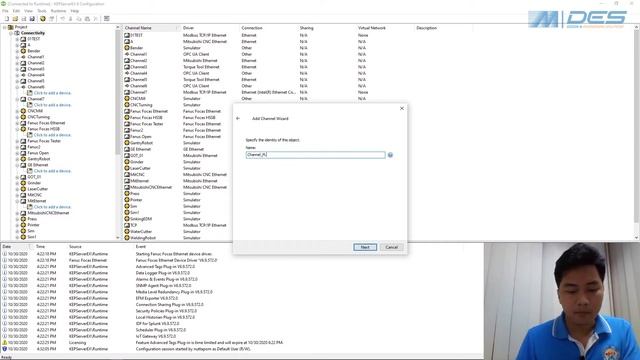Click 'Click to add a device' under GE Ethernet
Image resolution: width=640 pixels, height=360 pixels.
[53, 171]
